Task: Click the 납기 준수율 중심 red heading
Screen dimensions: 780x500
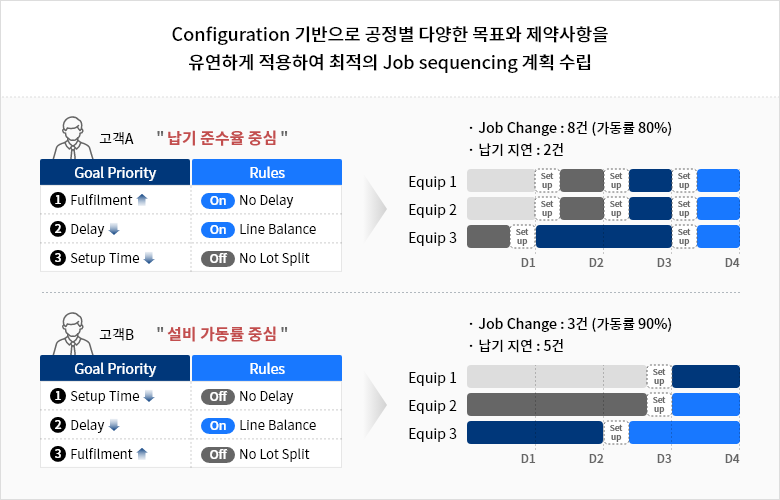Action: 222,138
